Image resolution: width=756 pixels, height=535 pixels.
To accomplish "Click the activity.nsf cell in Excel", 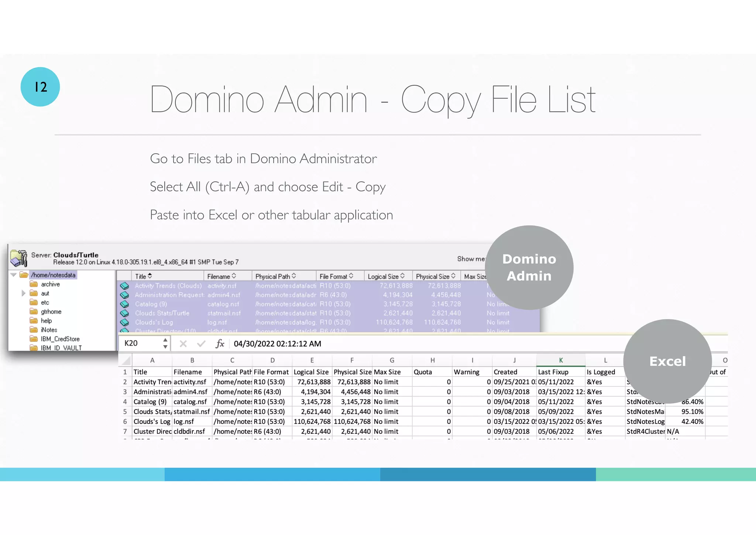I will [x=192, y=382].
